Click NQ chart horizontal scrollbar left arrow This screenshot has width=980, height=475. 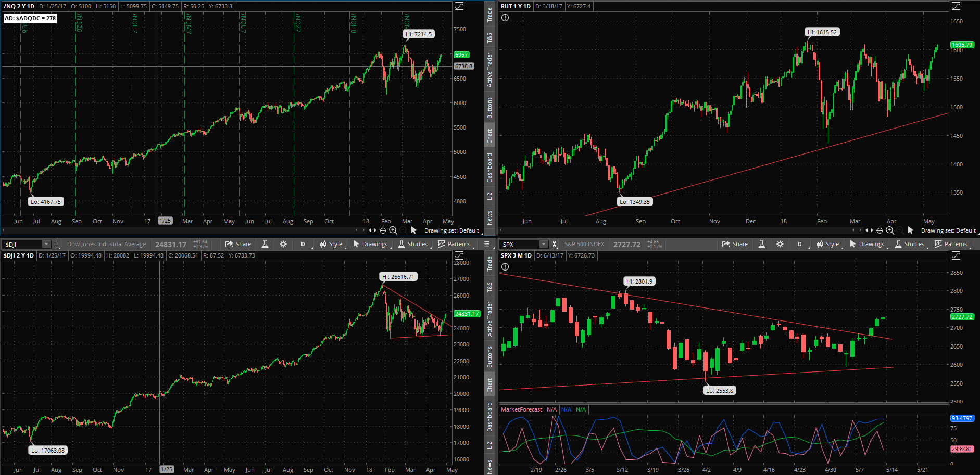[4, 230]
